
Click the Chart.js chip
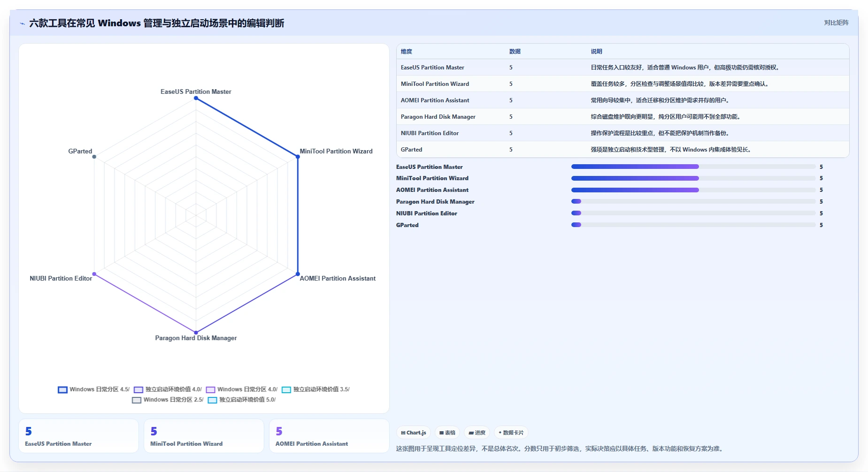click(414, 433)
